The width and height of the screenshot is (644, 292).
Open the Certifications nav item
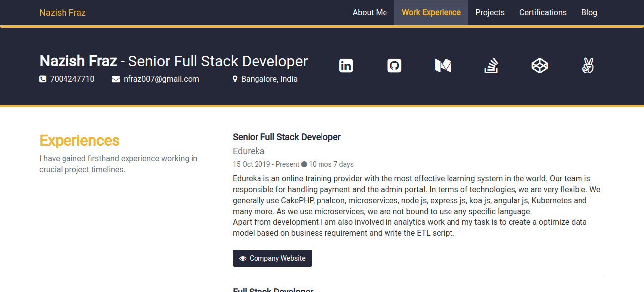click(x=543, y=13)
